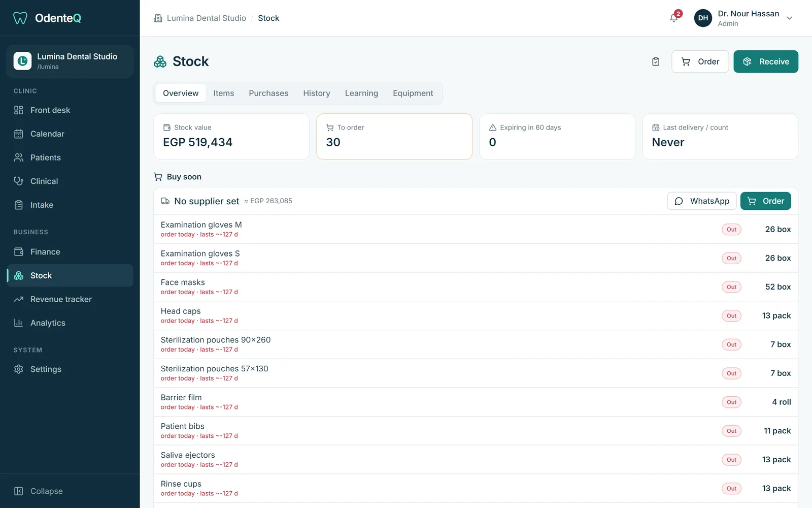This screenshot has height=508, width=812.
Task: Click the Receive button
Action: [x=766, y=61]
